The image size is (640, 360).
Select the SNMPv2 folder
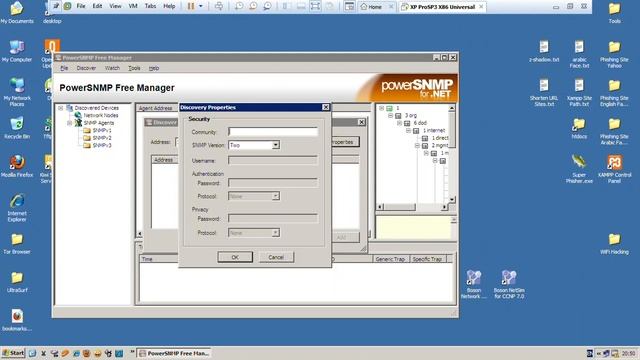(97, 138)
